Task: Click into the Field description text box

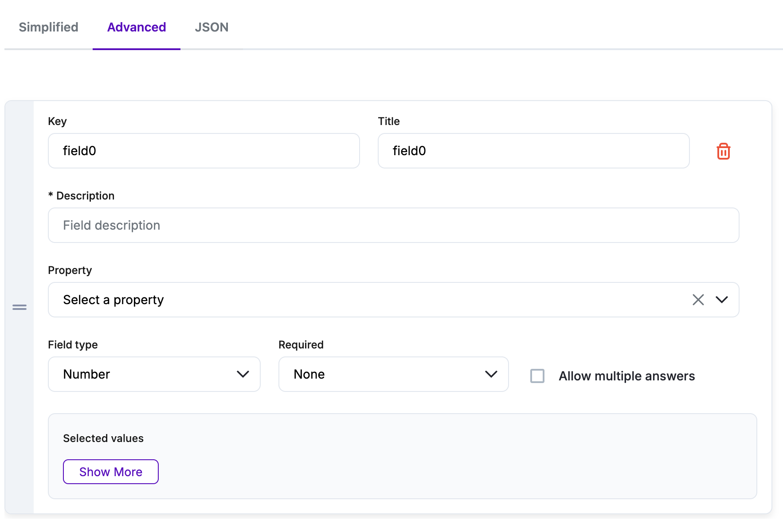Action: [393, 225]
